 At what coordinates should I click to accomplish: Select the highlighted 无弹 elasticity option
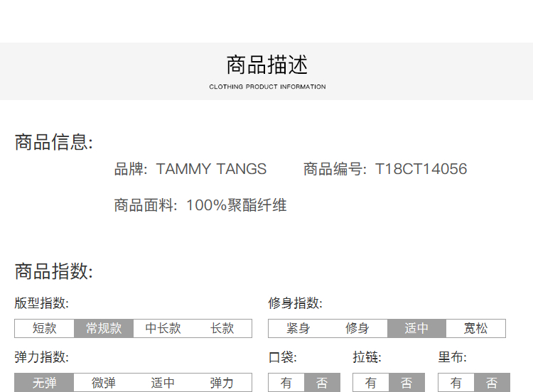pos(44,383)
